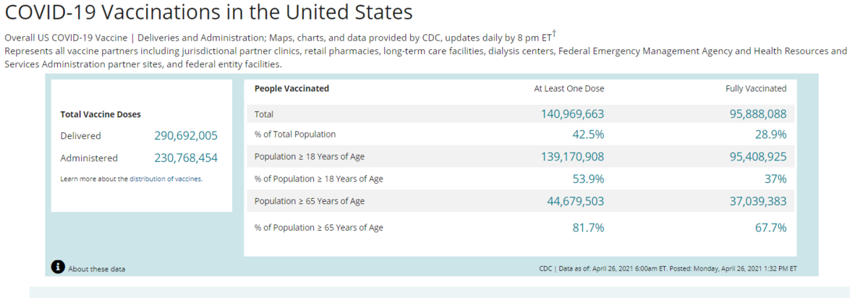Click the People Vaccinated table header
Image resolution: width=868 pixels, height=298 pixels.
[292, 88]
